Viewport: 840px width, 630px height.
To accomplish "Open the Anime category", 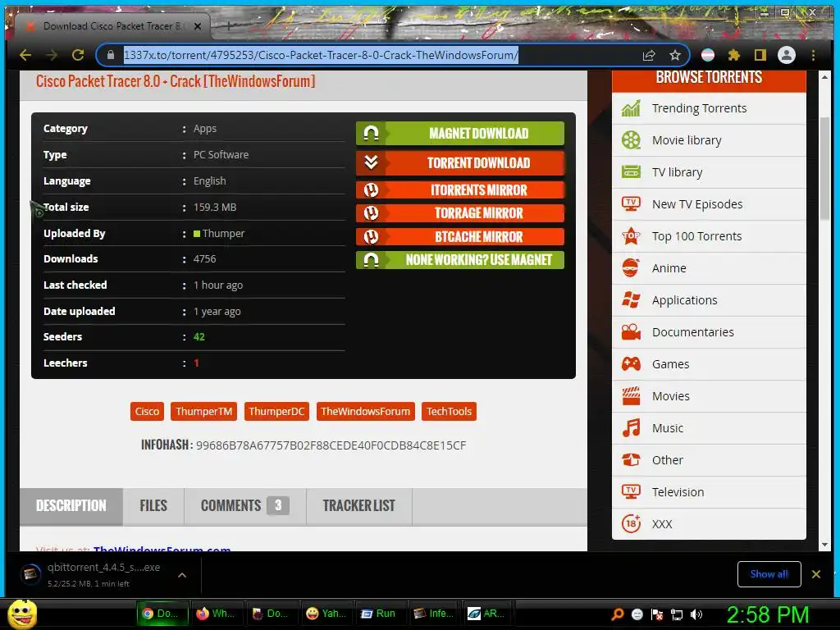I will click(709, 268).
